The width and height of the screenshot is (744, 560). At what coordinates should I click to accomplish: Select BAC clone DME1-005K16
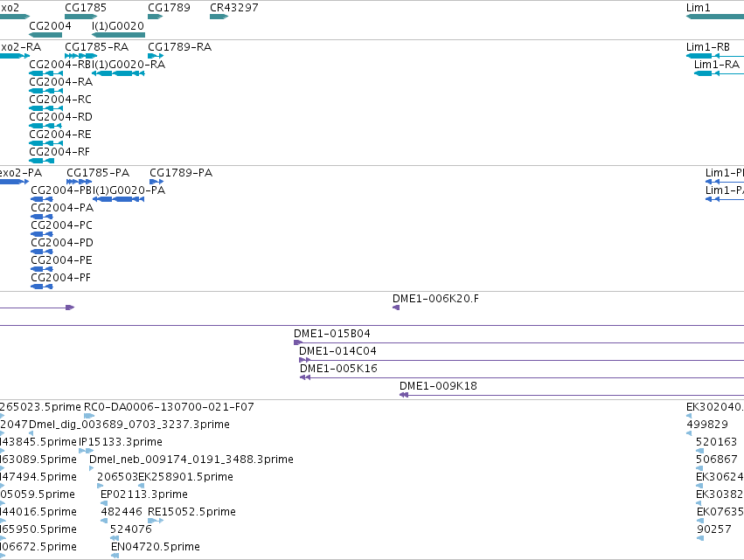(x=522, y=378)
